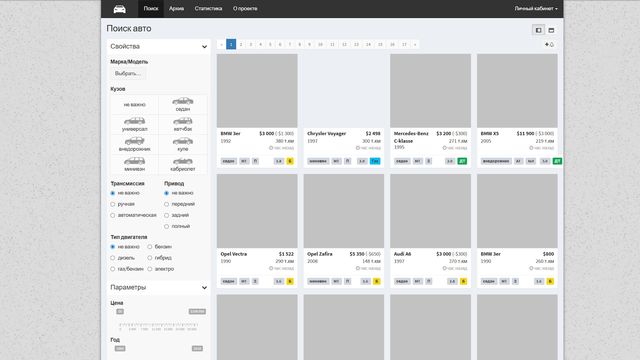
Task: Open the Статистика navigation tab
Action: click(x=208, y=9)
